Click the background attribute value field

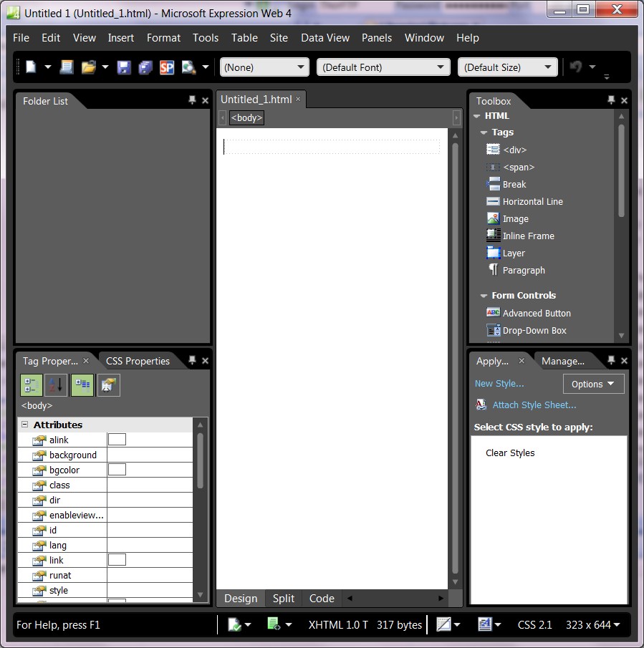150,455
